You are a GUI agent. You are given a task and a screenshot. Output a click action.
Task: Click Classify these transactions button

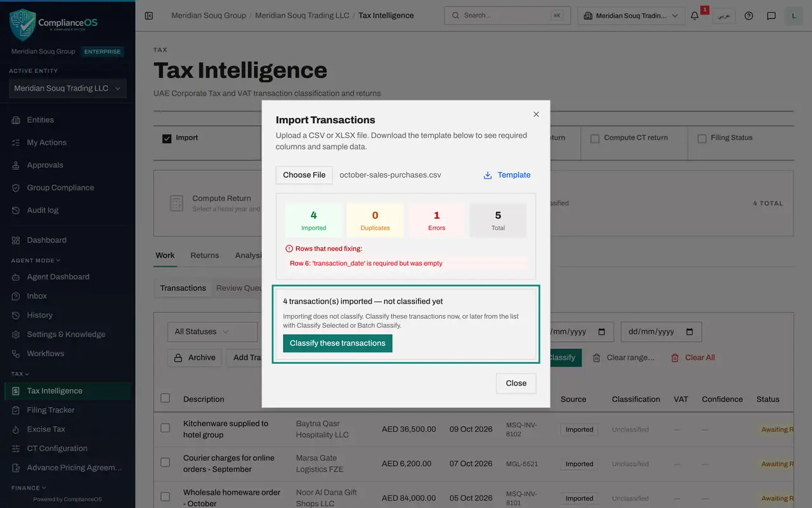pyautogui.click(x=337, y=344)
